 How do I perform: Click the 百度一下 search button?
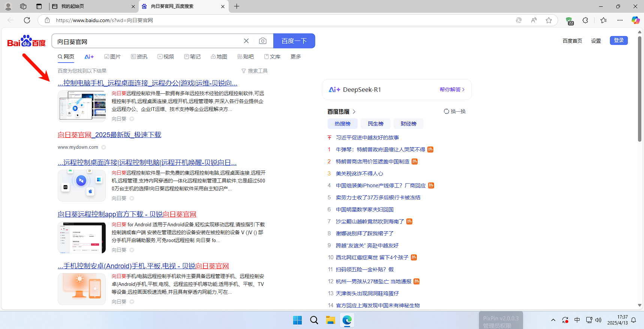tap(294, 41)
